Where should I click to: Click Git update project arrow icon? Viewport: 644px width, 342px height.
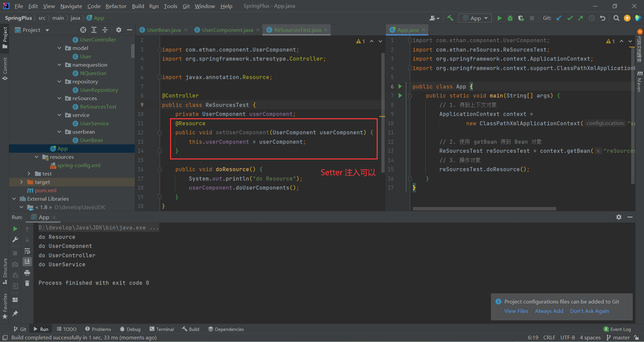click(559, 18)
